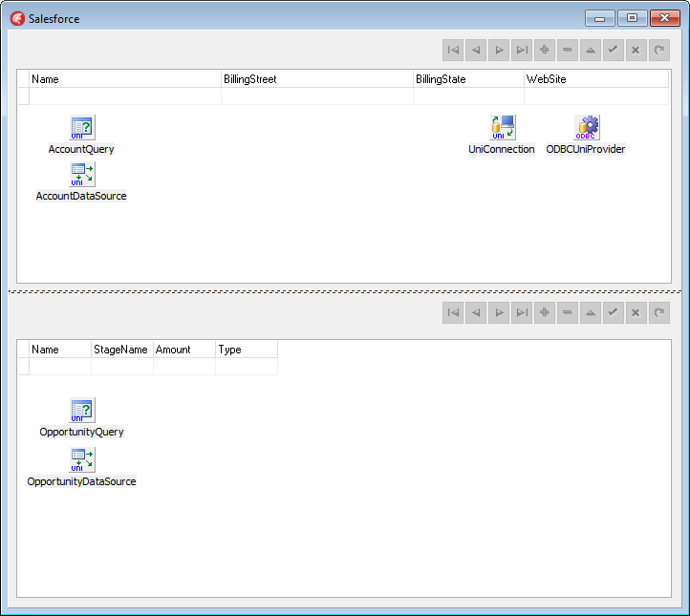Maximize the Salesforce window

633,18
